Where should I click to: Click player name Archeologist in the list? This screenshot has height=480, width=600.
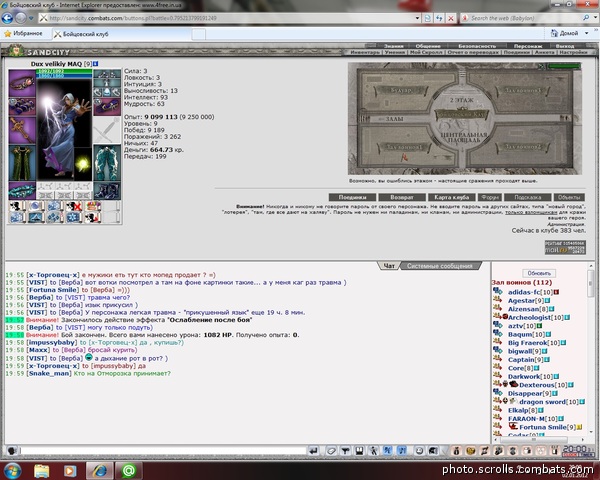coord(530,317)
